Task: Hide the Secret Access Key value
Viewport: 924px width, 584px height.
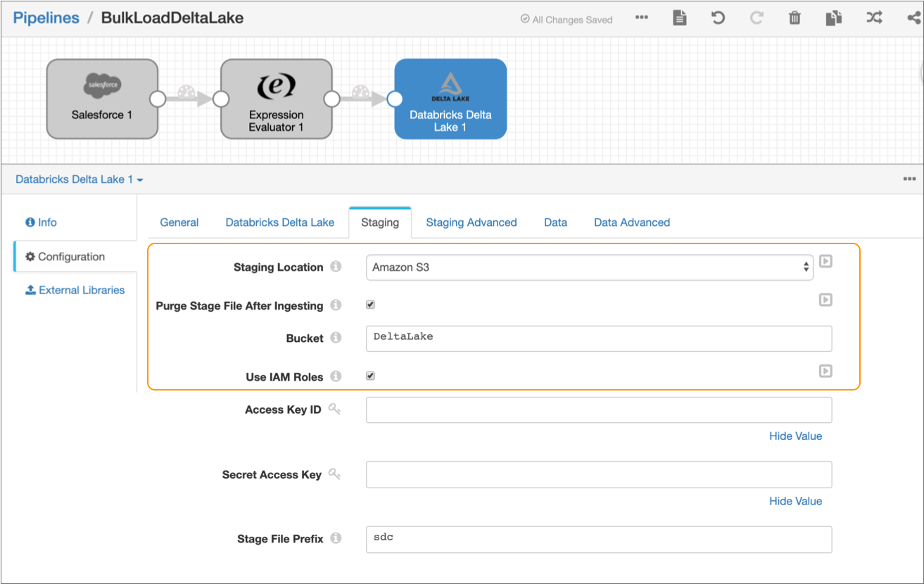Action: click(795, 501)
